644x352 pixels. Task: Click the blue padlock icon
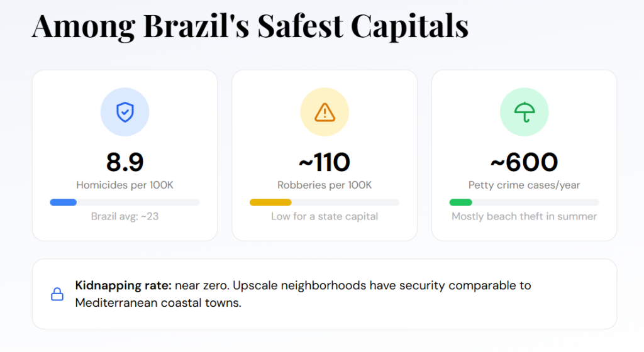point(57,294)
